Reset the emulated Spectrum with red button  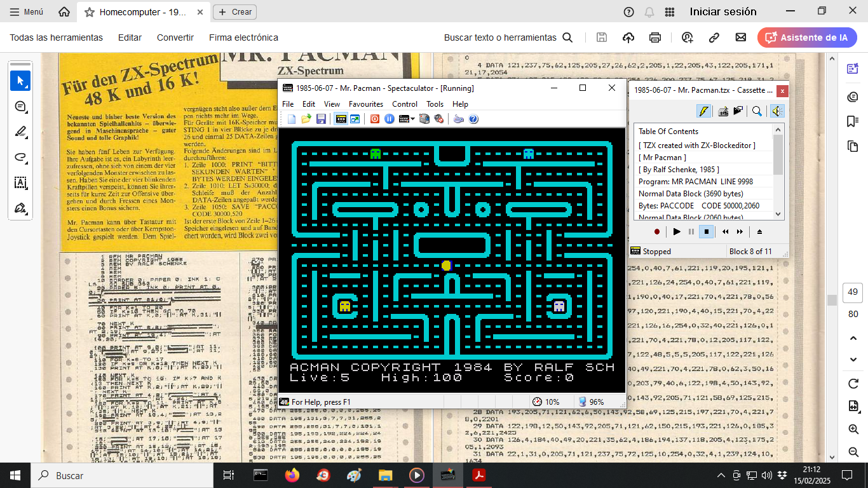pyautogui.click(x=375, y=119)
